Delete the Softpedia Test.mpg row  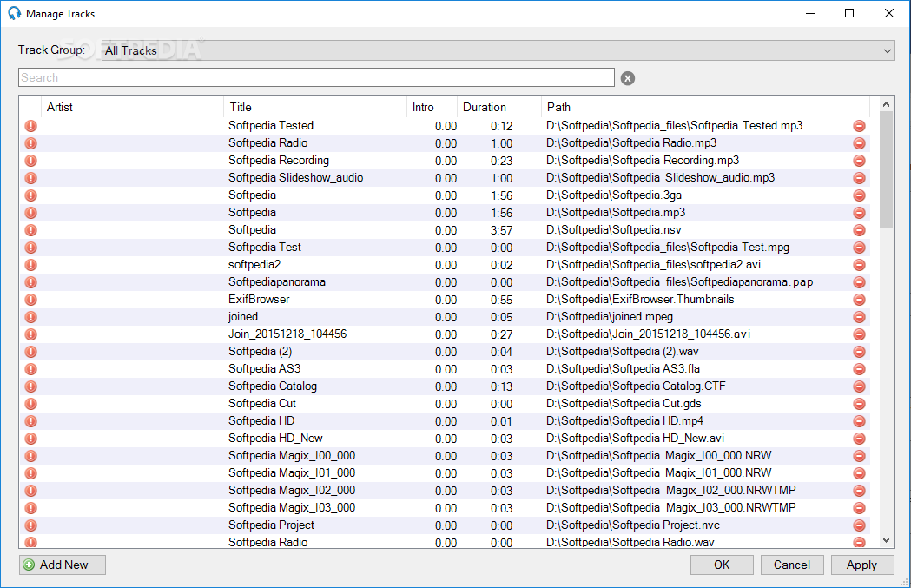859,248
